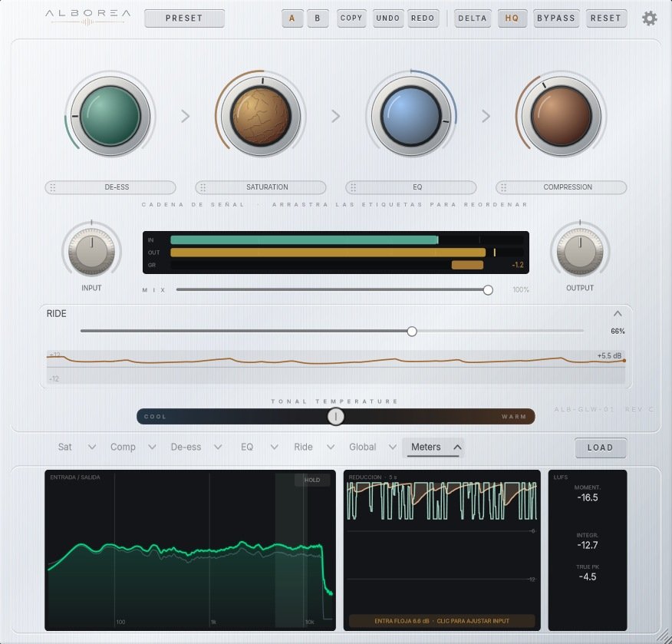The height and width of the screenshot is (644, 672).
Task: Collapse the Meters section chevron
Action: coord(457,447)
